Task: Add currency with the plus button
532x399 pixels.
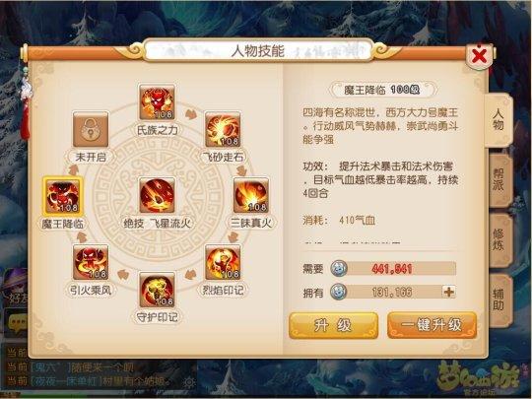Action: coord(449,292)
